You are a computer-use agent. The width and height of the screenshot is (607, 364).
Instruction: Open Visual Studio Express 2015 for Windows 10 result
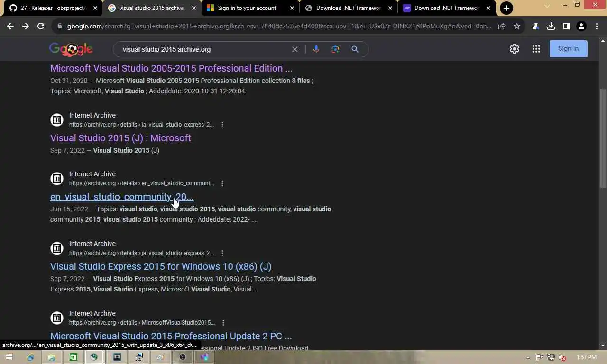tap(161, 266)
